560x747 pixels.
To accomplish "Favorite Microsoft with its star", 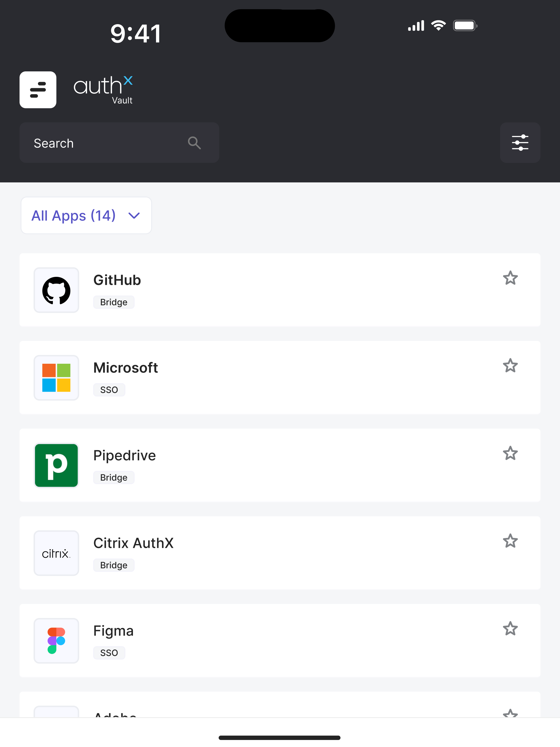I will point(510,366).
